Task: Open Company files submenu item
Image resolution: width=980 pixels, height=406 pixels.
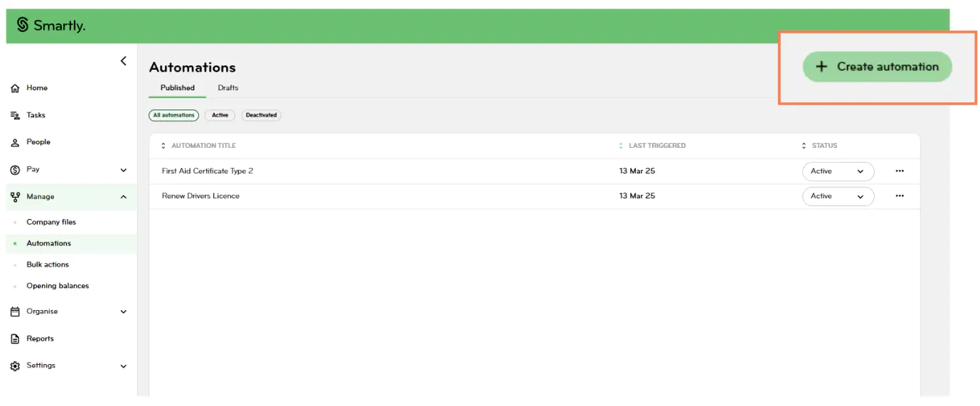Action: click(51, 223)
